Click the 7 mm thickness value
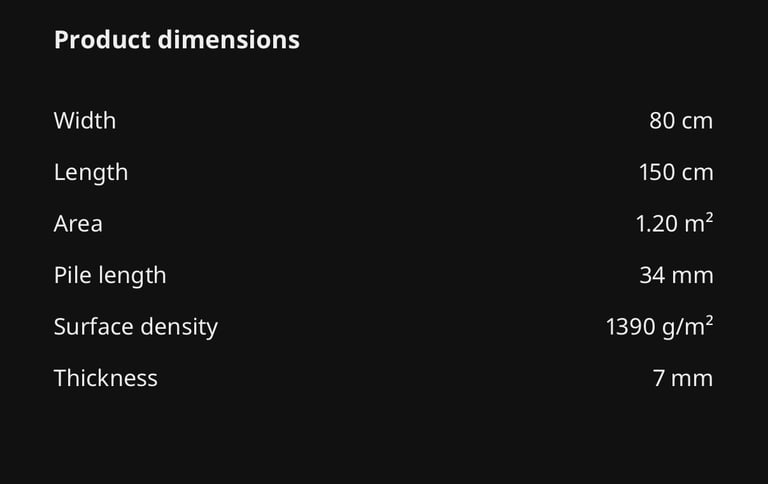 tap(683, 378)
